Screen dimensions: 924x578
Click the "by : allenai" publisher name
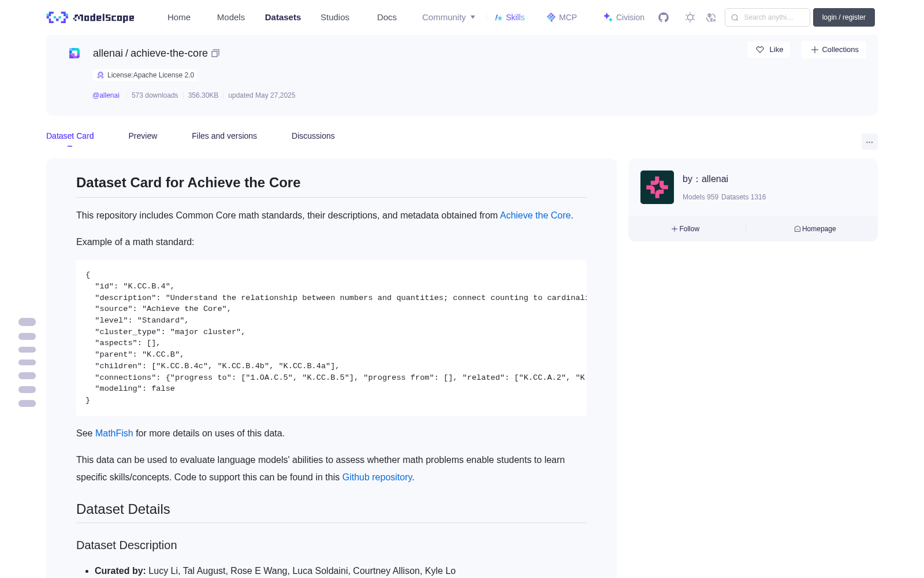[x=705, y=179]
